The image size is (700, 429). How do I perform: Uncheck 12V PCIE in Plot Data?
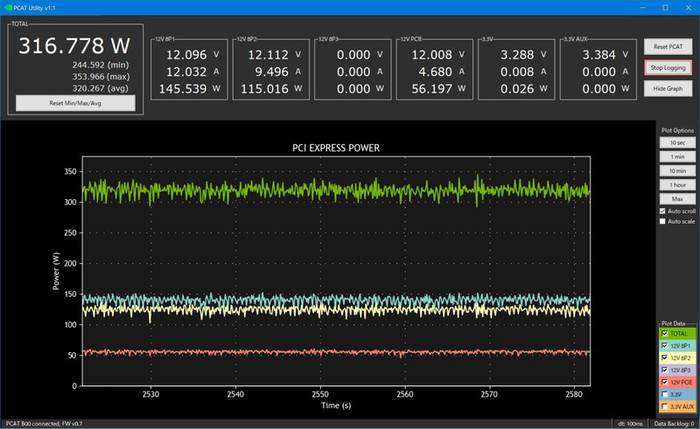[664, 383]
